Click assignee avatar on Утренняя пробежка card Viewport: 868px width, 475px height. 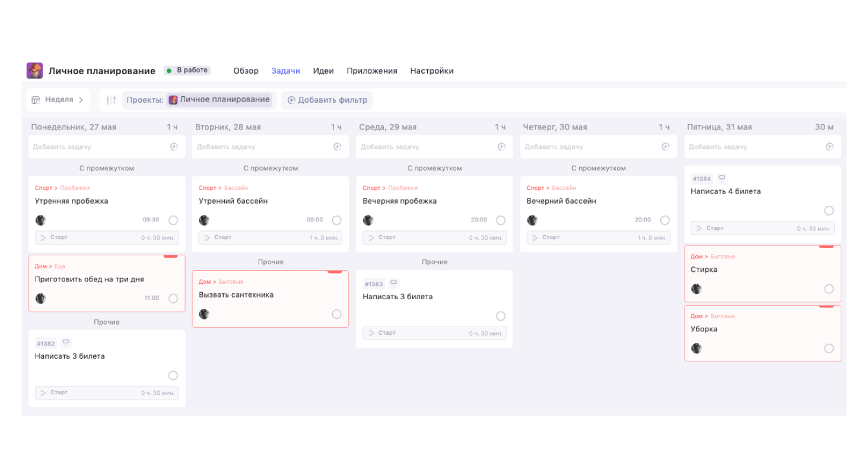click(40, 220)
